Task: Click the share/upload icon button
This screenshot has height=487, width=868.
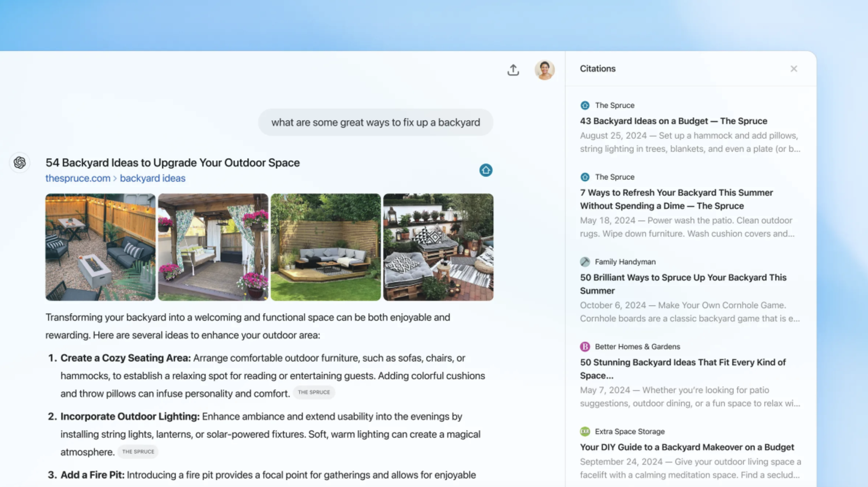Action: click(x=513, y=69)
